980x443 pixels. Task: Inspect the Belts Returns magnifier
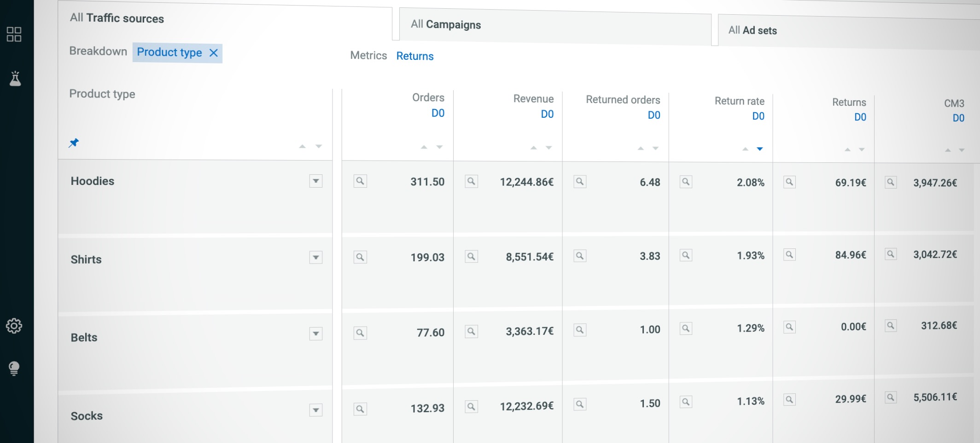(789, 327)
